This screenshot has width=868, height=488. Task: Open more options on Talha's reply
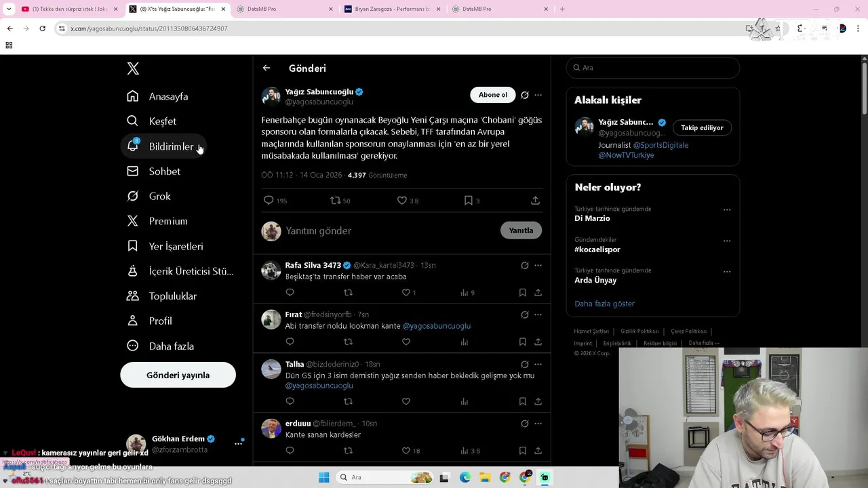pos(538,364)
